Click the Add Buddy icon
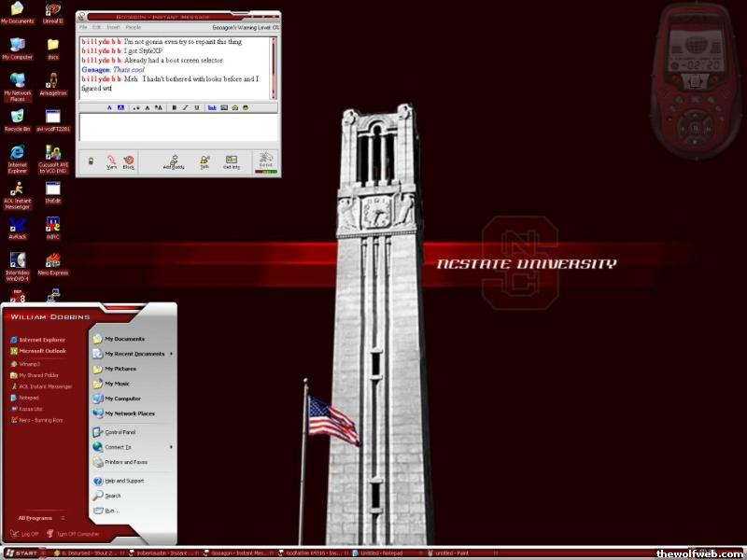 pos(174,161)
